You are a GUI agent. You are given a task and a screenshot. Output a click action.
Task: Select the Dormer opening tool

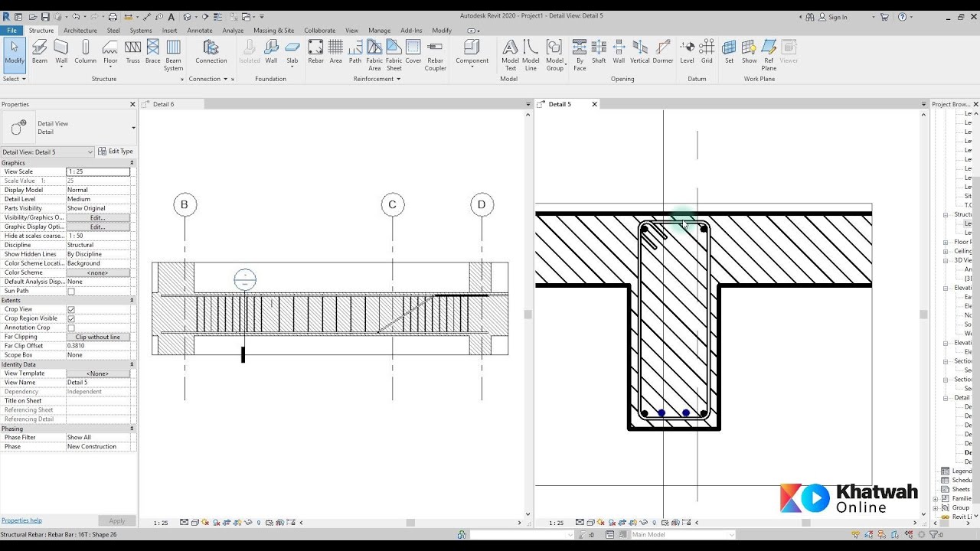(663, 51)
